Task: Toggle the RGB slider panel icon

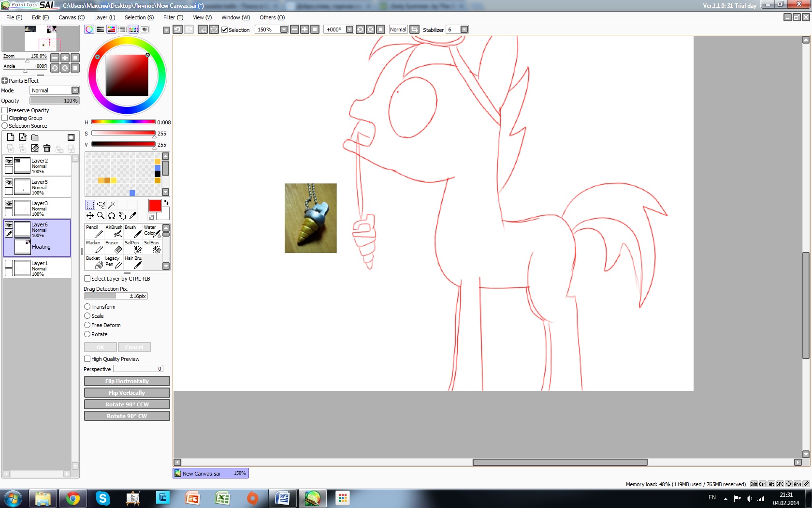Action: pos(100,30)
